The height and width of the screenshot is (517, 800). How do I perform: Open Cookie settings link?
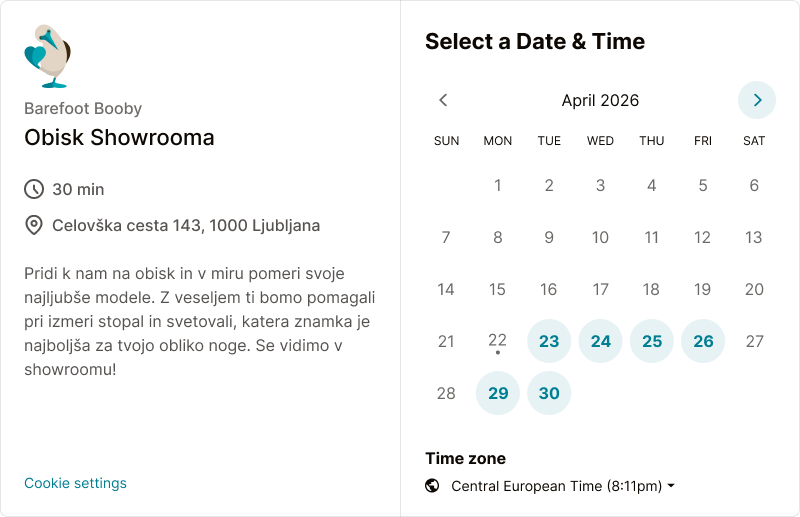click(75, 483)
